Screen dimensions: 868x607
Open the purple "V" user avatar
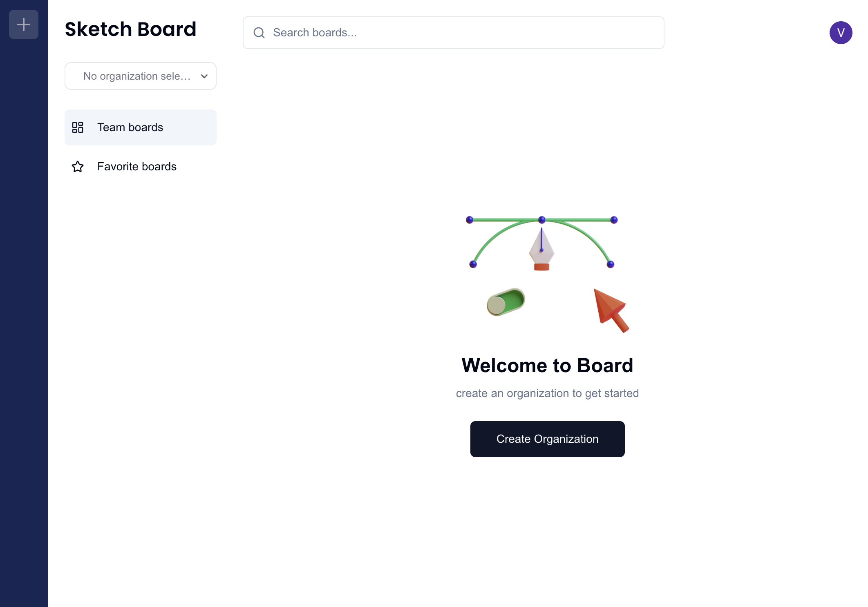pyautogui.click(x=841, y=33)
